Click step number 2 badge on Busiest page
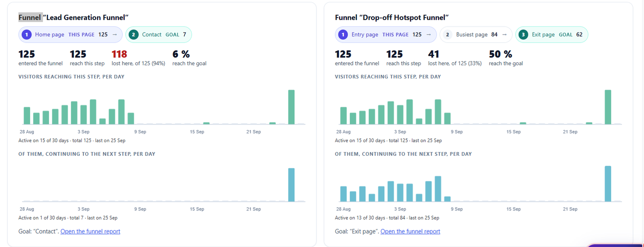The image size is (644, 247). pyautogui.click(x=448, y=35)
